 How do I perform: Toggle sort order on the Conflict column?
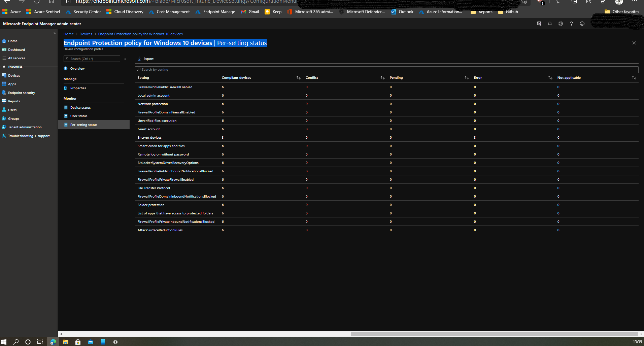click(382, 77)
